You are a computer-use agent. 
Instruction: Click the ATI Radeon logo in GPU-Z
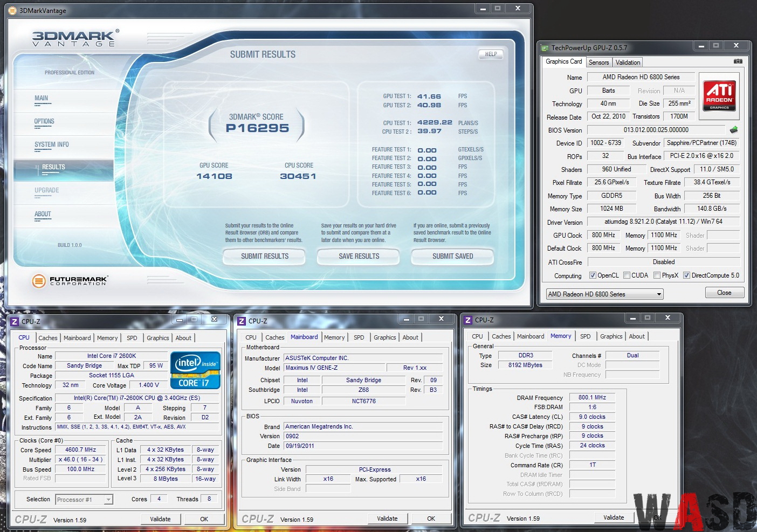point(719,96)
